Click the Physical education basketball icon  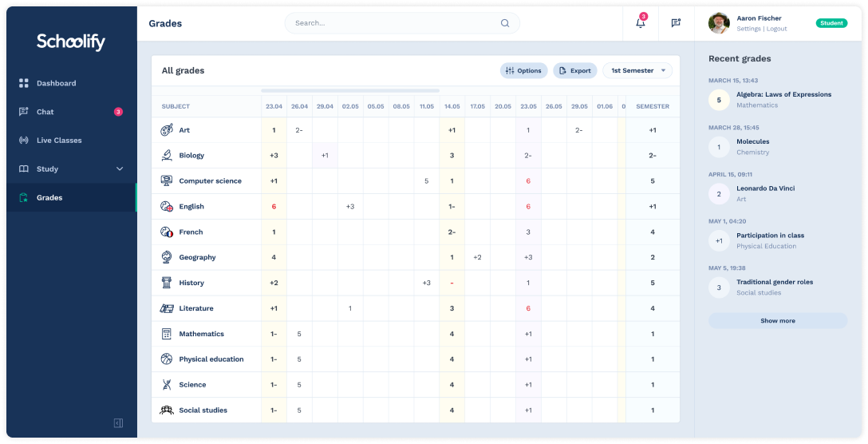[x=167, y=359]
